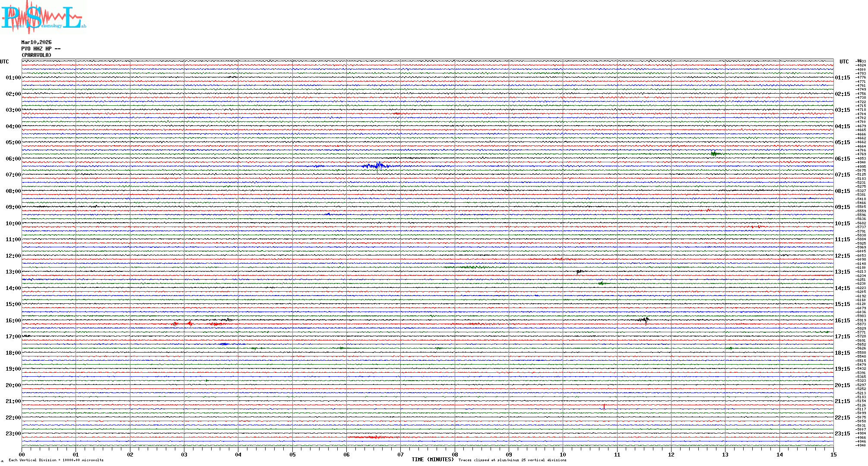Click the black event on the 13:00 trace after minute 10
Screen dimensions: 868x466
pyautogui.click(x=580, y=271)
